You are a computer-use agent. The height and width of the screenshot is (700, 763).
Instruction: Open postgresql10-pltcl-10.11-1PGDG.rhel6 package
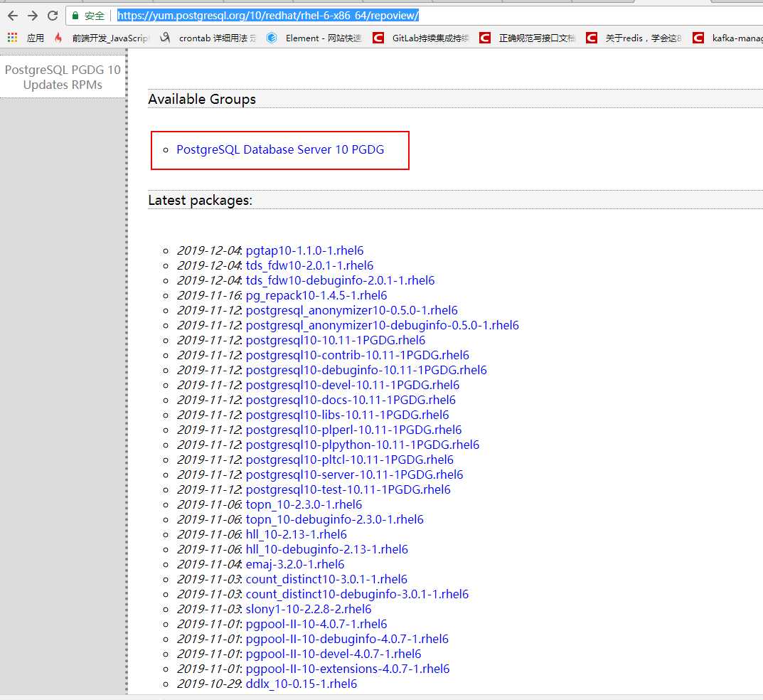(x=349, y=460)
